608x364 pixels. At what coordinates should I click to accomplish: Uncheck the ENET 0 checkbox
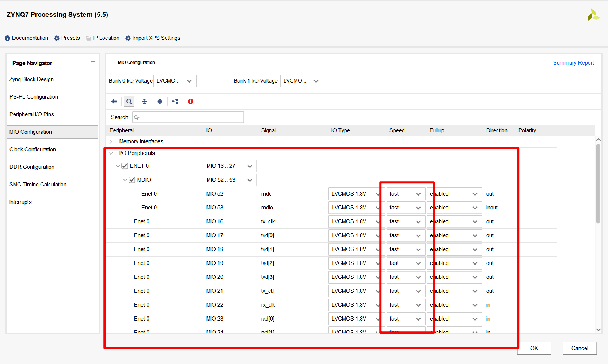pos(125,166)
